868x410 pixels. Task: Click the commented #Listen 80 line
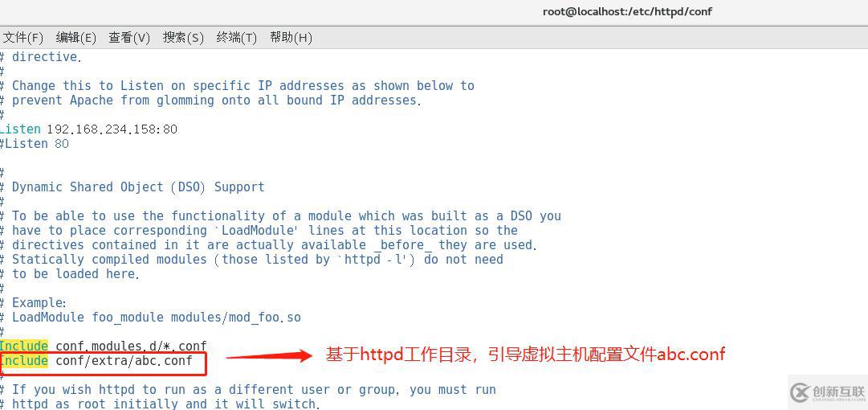tap(35, 143)
